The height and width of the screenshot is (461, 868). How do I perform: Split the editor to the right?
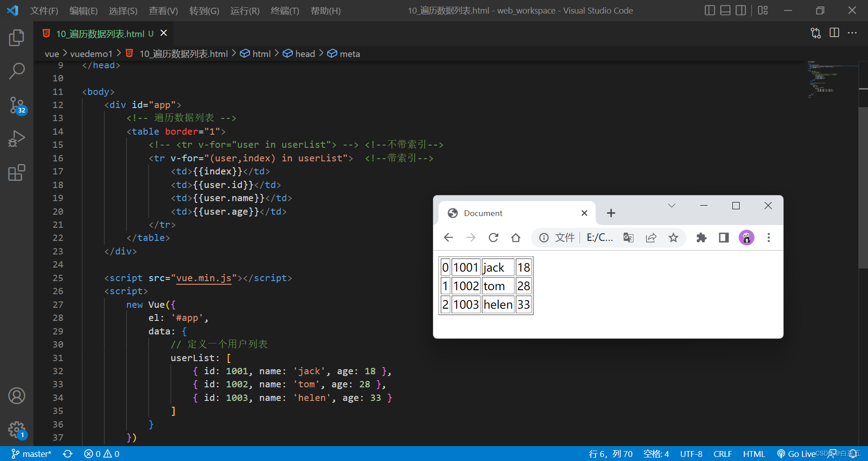pos(834,33)
